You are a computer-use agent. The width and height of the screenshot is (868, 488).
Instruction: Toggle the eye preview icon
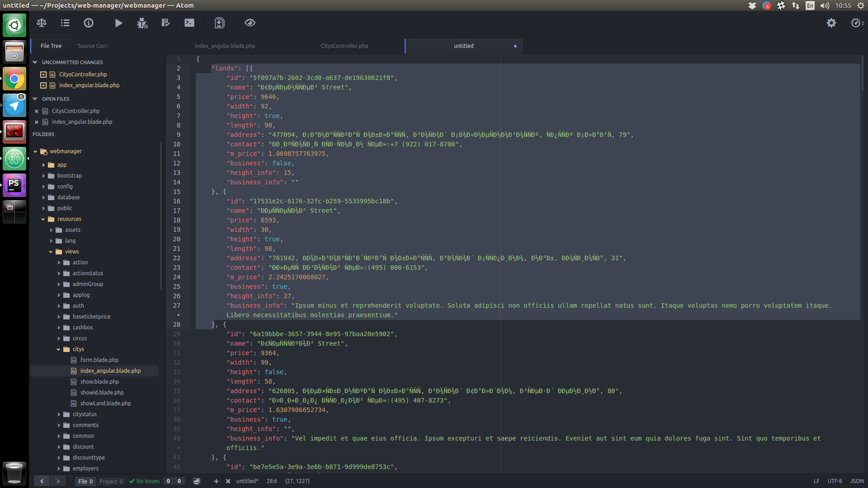tap(250, 23)
